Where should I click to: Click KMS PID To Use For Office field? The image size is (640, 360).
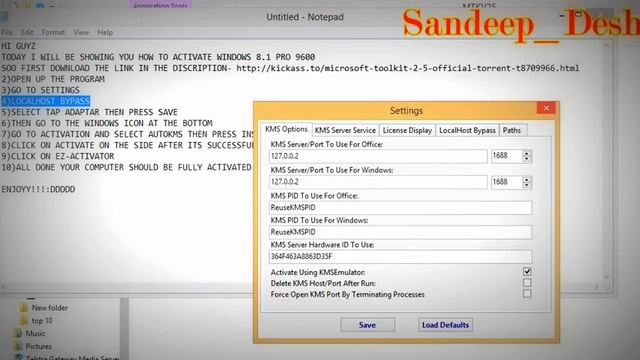400,207
